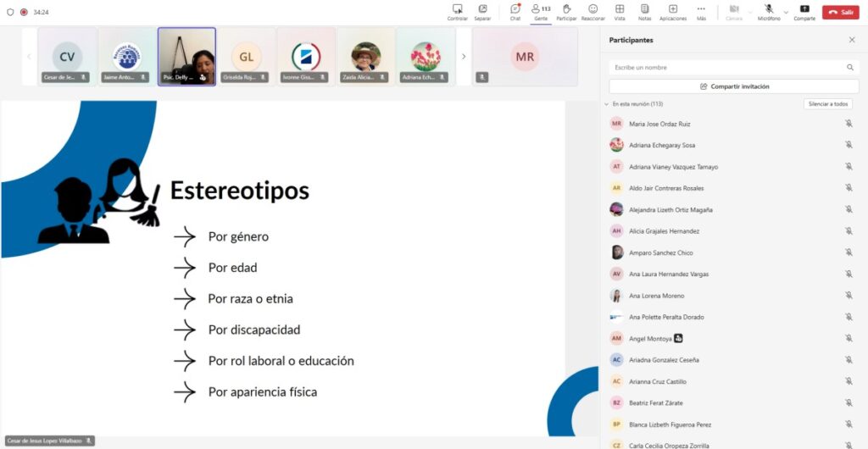Click the Separar pop-out icon
The height and width of the screenshot is (449, 868).
pos(482,11)
